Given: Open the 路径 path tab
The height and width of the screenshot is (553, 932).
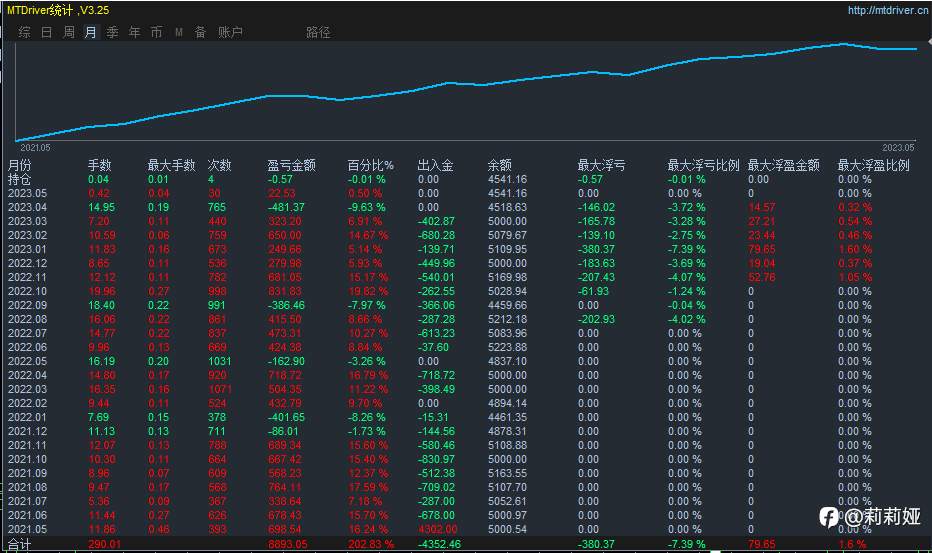Looking at the screenshot, I should pos(318,32).
